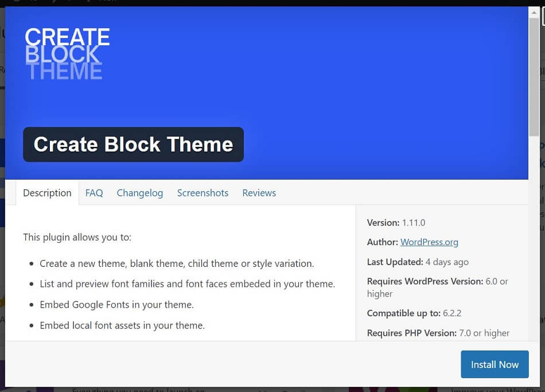This screenshot has width=545, height=392.
Task: Click the Install Now button
Action: coord(495,364)
